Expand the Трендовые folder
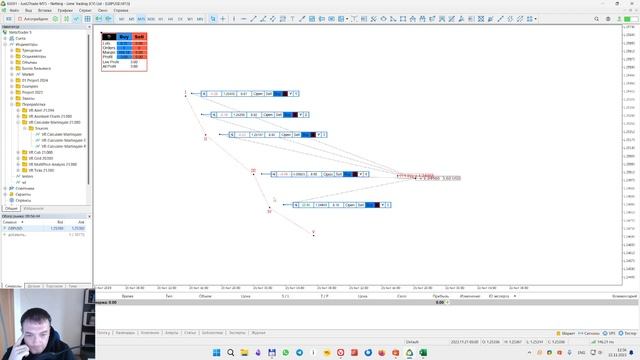The width and height of the screenshot is (640, 360). [x=12, y=51]
